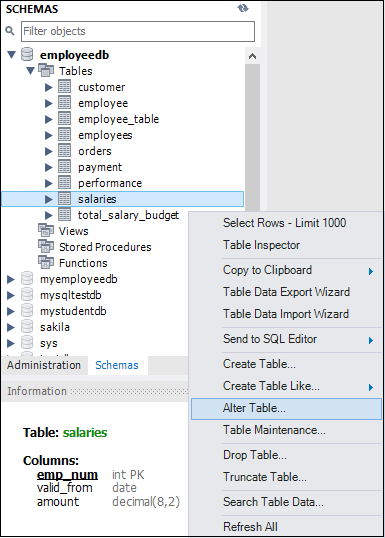Image resolution: width=385 pixels, height=538 pixels.
Task: Click the Views folder icon
Action: pos(46,230)
